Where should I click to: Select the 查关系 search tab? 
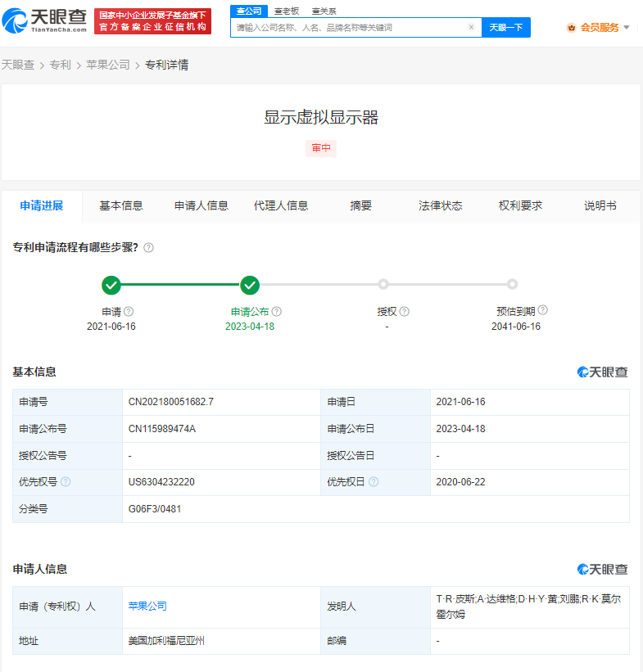tap(324, 11)
